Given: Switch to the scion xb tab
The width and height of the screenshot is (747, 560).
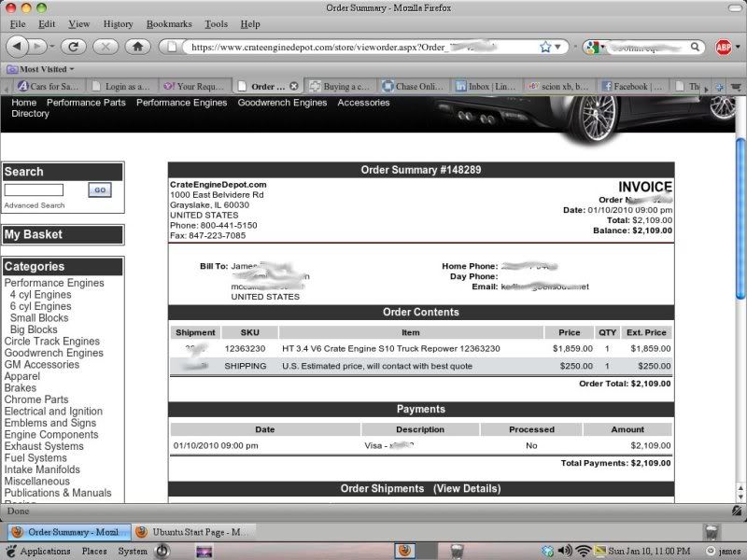Looking at the screenshot, I should click(x=559, y=86).
